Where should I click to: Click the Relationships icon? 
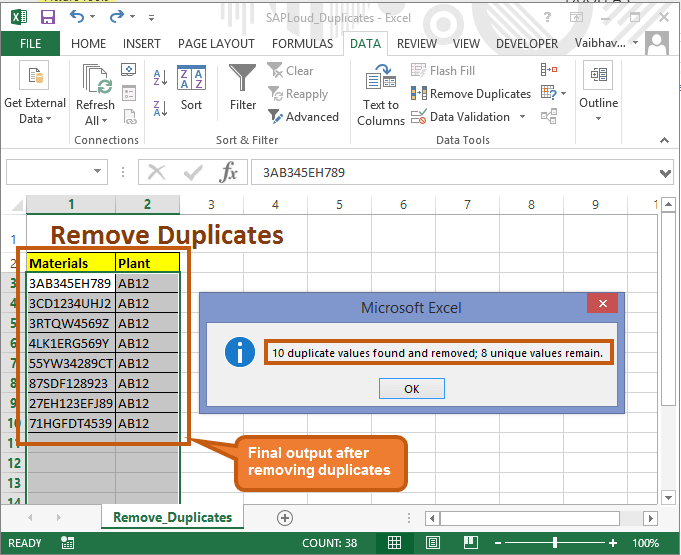coord(549,116)
